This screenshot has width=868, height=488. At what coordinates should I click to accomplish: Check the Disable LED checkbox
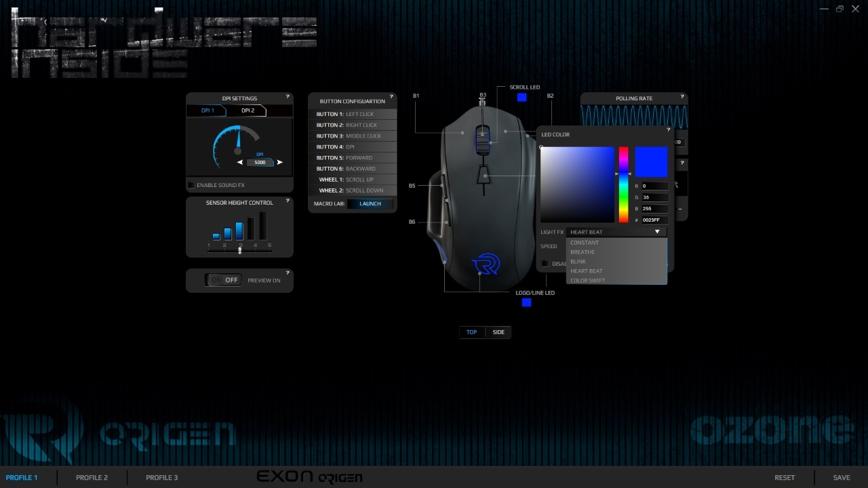coord(545,264)
